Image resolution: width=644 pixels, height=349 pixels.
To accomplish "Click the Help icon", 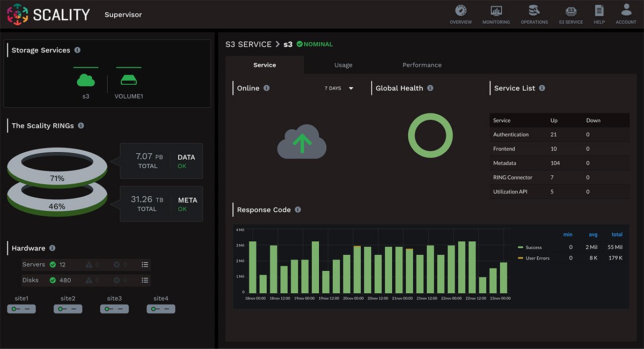I will (599, 12).
